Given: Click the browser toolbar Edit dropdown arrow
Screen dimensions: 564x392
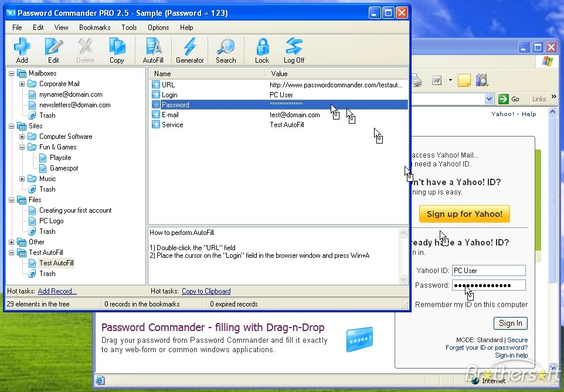Looking at the screenshot, I should coord(450,80).
